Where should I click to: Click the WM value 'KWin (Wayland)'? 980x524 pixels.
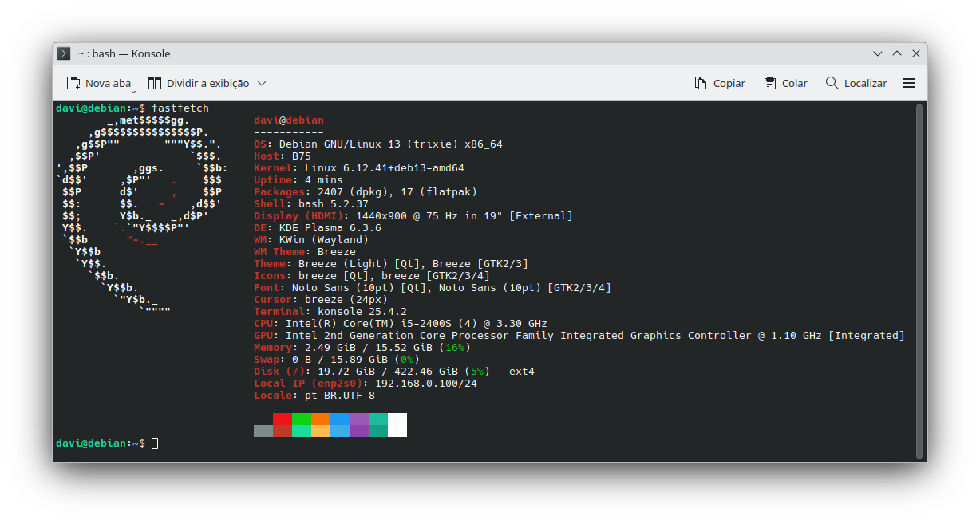pyautogui.click(x=324, y=240)
